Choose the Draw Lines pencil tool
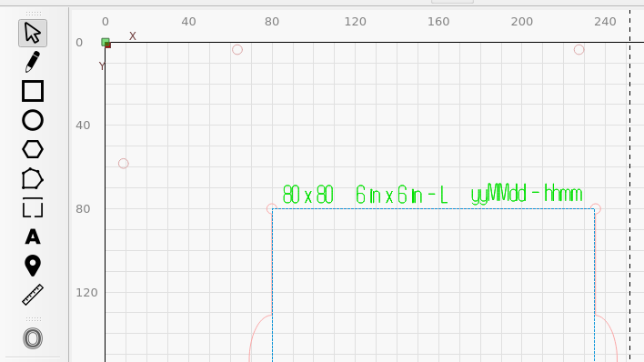This screenshot has height=362, width=644. pos(33,62)
